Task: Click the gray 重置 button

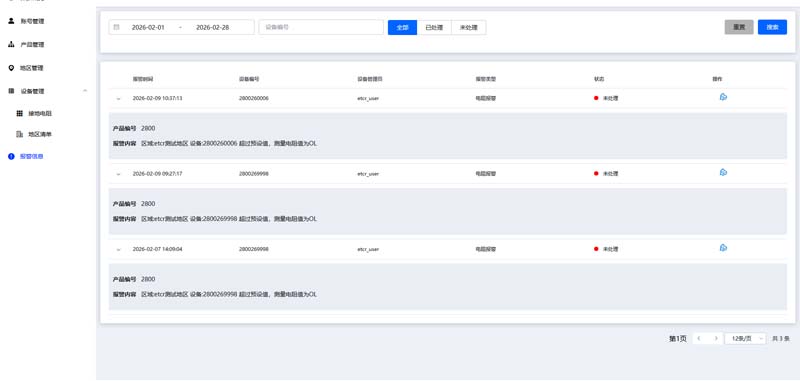Action: (739, 27)
